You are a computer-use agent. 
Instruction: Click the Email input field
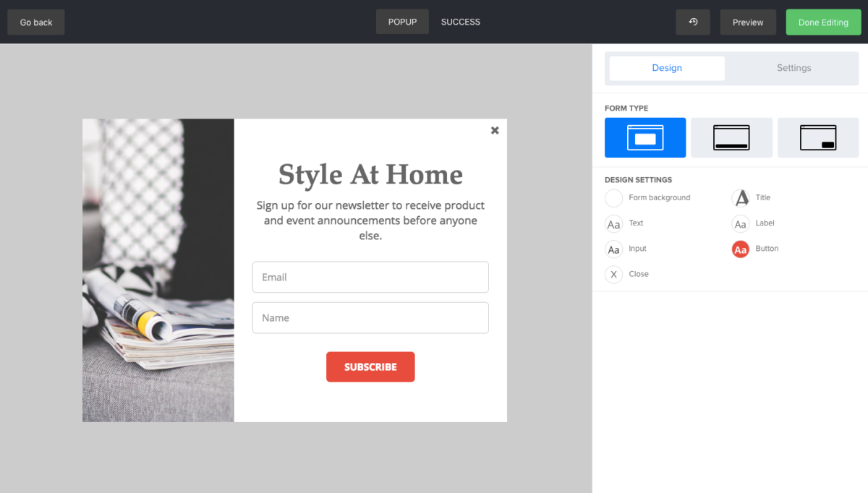tap(370, 277)
